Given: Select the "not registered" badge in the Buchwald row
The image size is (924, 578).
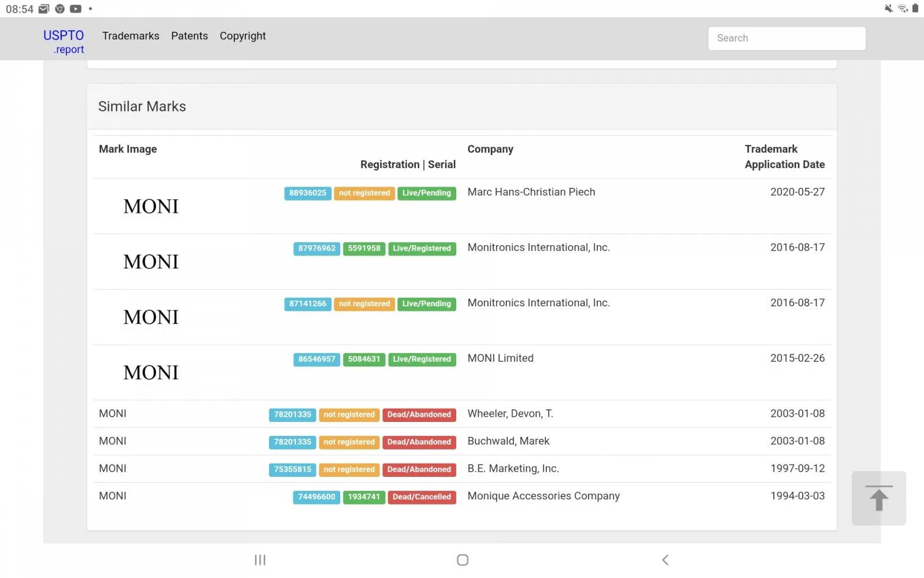Looking at the screenshot, I should 349,442.
